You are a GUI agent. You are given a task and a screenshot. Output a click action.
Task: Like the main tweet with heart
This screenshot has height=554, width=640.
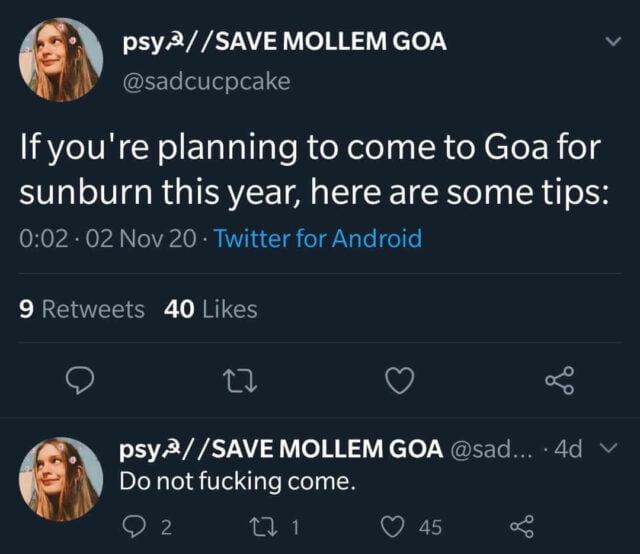pyautogui.click(x=400, y=380)
